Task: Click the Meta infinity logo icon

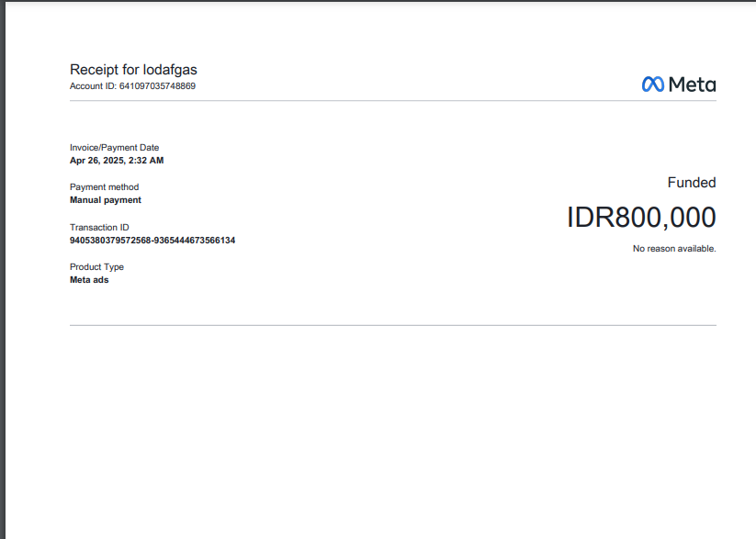Action: [652, 84]
